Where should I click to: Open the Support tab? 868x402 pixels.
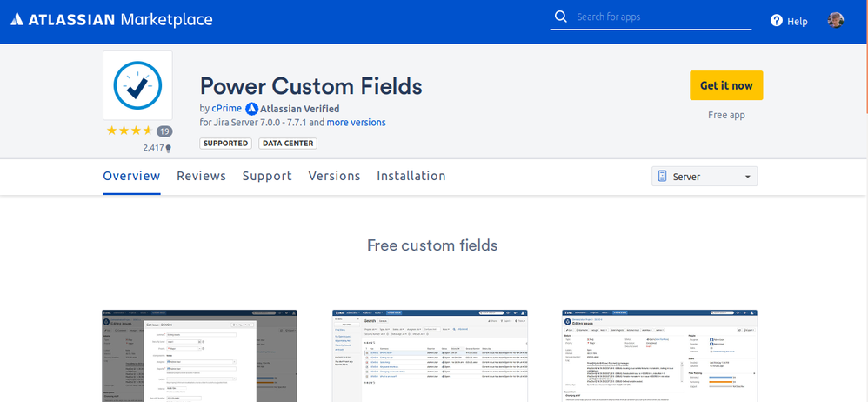(267, 176)
